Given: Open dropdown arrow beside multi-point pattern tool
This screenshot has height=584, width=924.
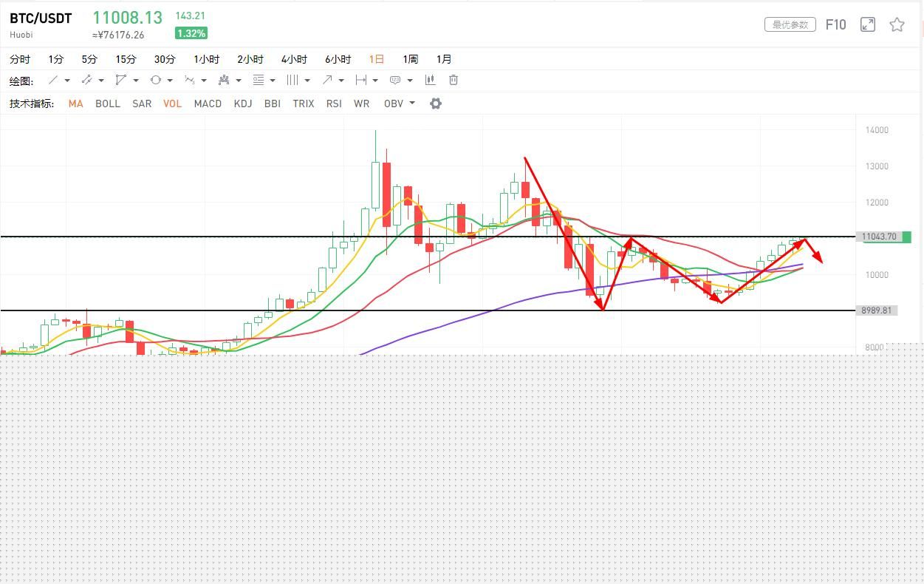Looking at the screenshot, I should pos(239,81).
